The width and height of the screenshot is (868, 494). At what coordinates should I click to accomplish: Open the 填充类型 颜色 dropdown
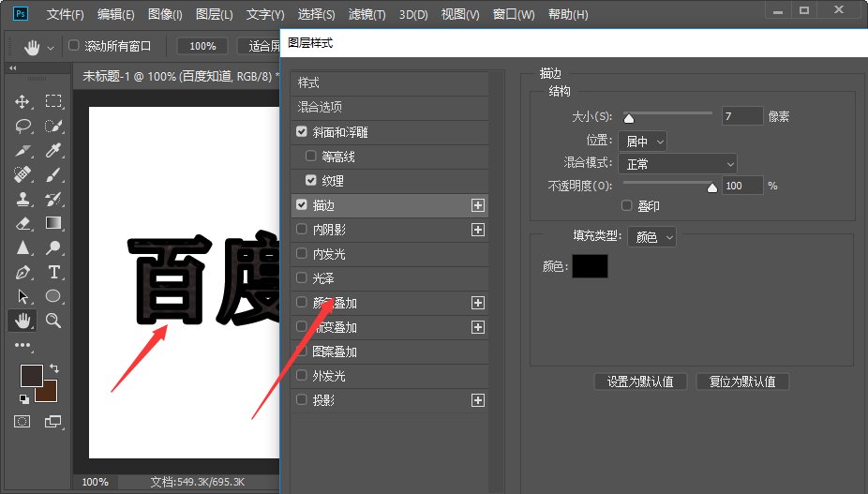(x=651, y=237)
